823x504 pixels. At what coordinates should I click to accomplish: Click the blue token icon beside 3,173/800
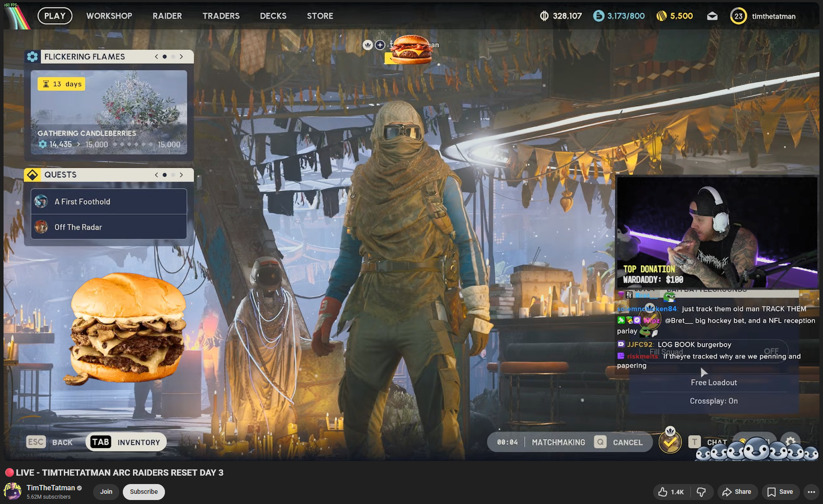599,16
